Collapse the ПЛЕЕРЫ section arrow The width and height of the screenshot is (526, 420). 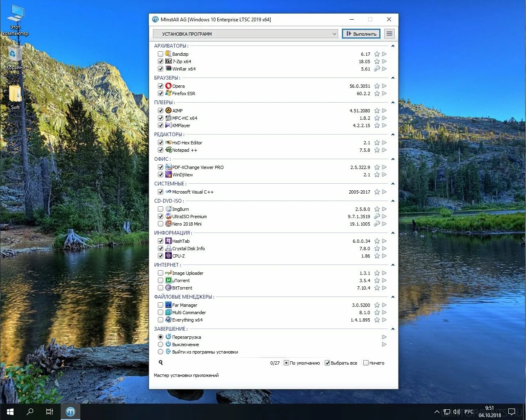[x=393, y=103]
